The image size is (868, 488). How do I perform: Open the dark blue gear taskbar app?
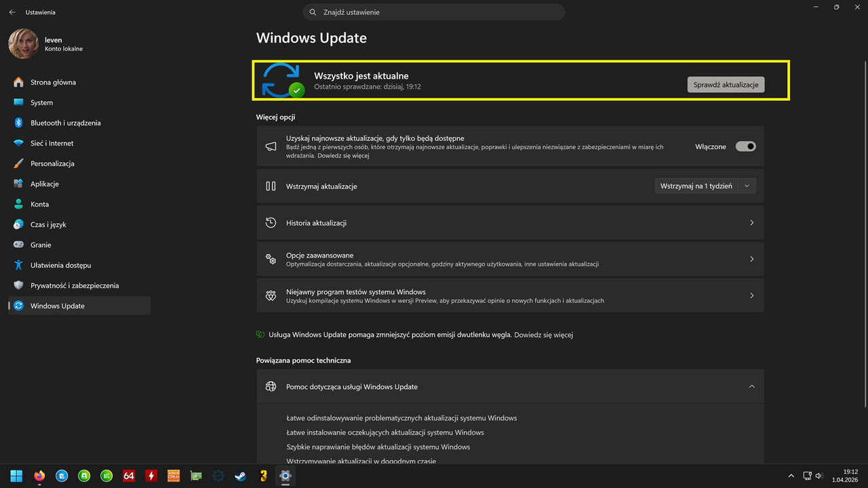click(218, 476)
